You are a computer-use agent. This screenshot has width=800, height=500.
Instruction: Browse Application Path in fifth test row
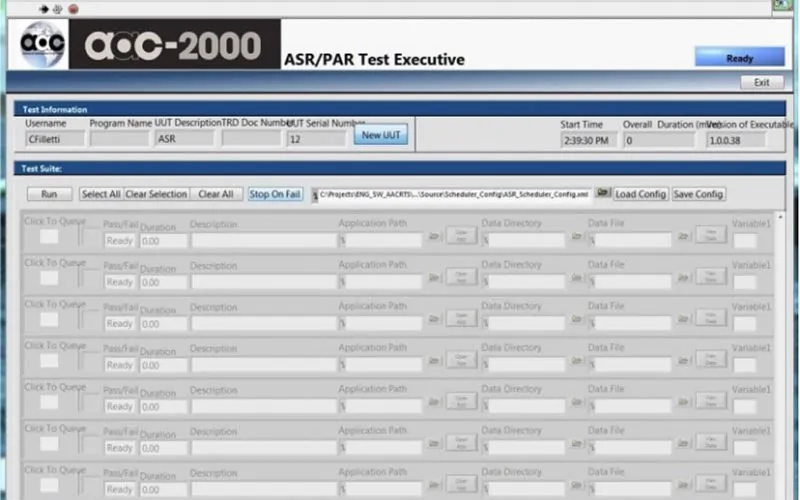point(434,402)
